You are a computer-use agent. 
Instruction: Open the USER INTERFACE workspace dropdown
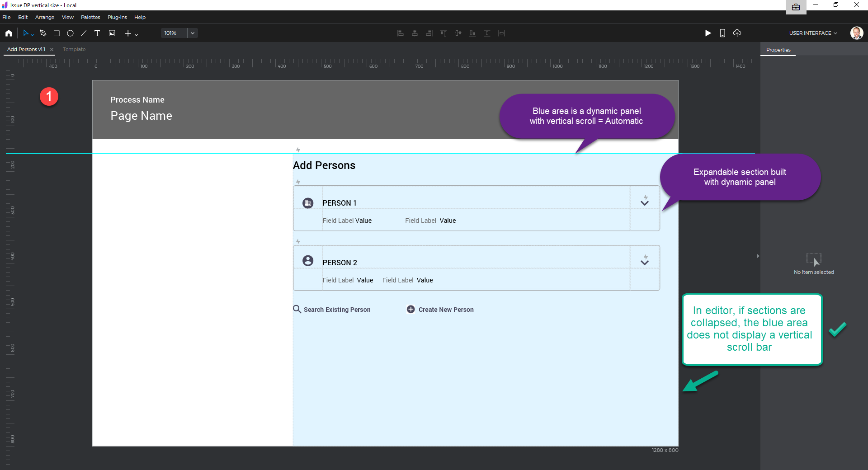[813, 33]
